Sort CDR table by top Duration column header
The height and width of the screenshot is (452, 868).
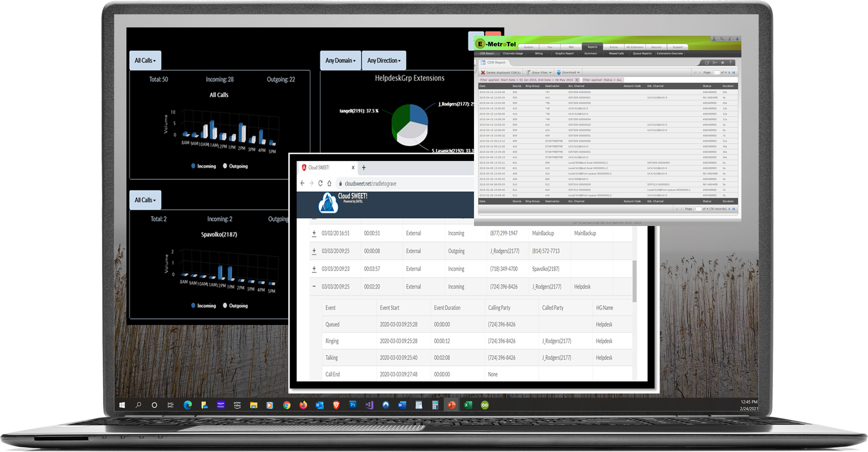pyautogui.click(x=728, y=86)
